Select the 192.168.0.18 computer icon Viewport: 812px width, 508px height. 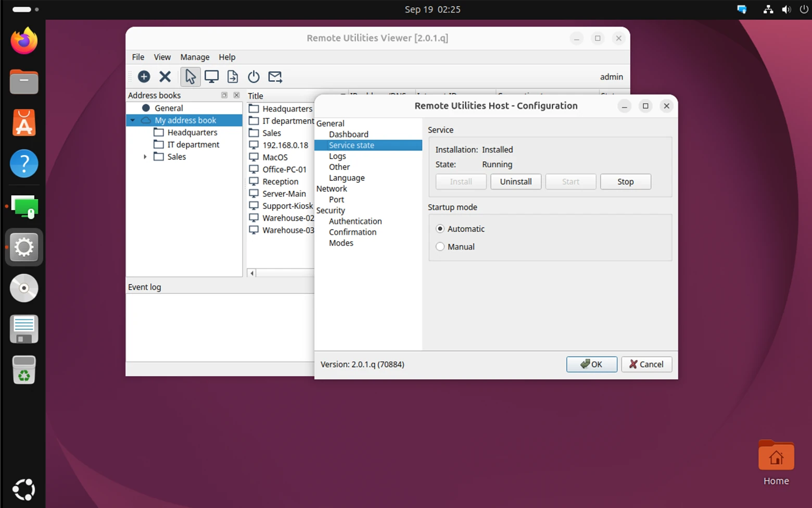pos(253,145)
